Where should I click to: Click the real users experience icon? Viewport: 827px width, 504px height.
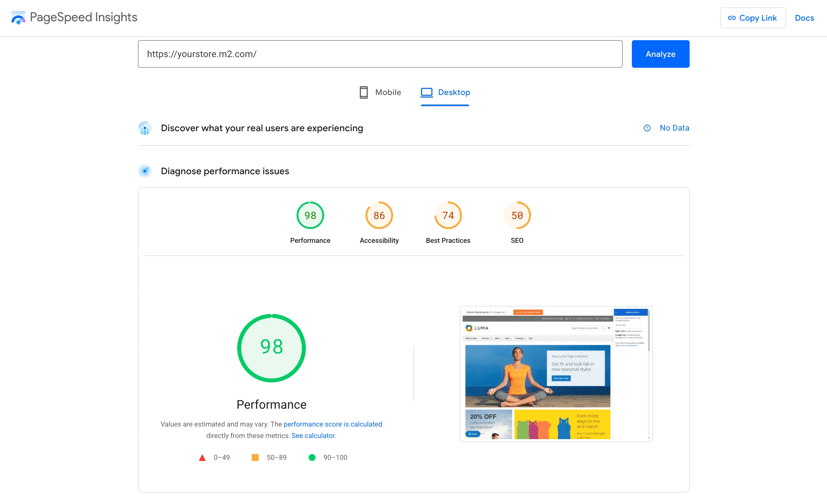click(x=145, y=128)
